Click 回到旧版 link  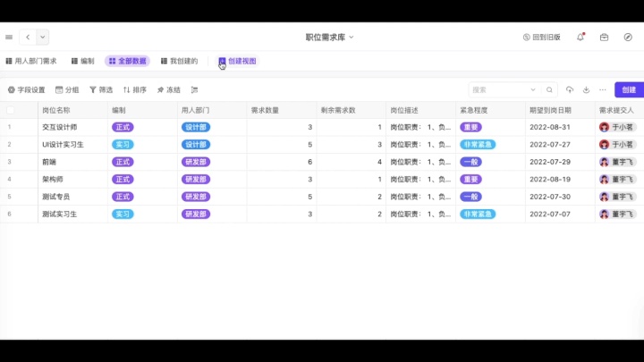(541, 37)
